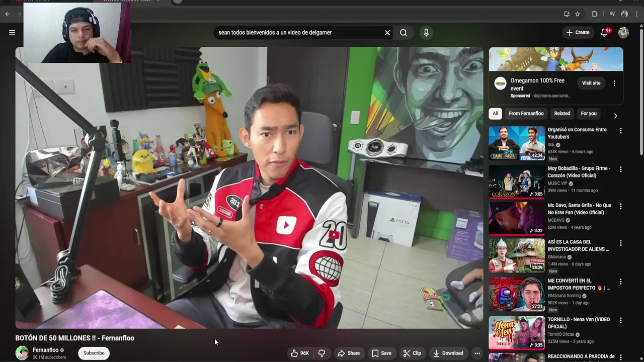Image resolution: width=644 pixels, height=362 pixels.
Task: Open the Omegamon ad banner image
Action: click(556, 59)
